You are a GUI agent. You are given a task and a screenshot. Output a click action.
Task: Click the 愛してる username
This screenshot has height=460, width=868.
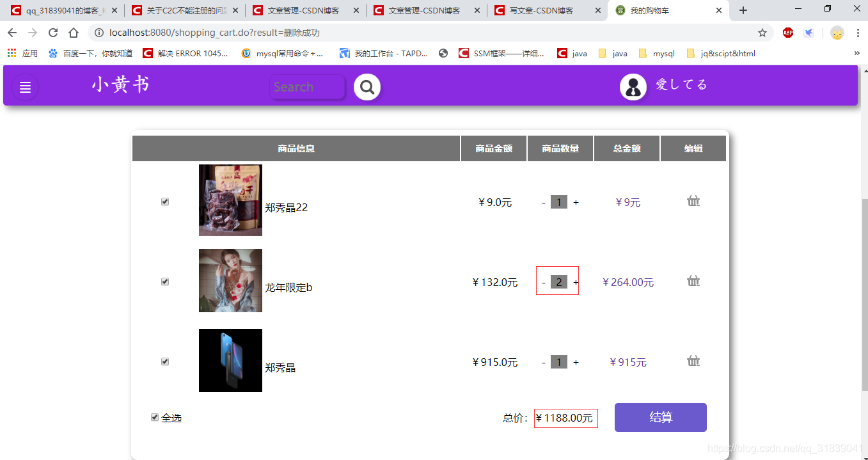(682, 84)
